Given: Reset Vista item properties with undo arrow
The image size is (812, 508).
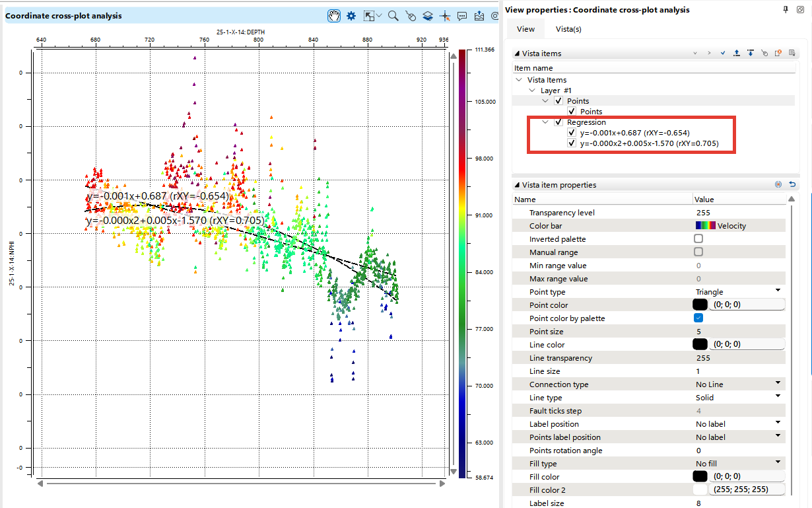Looking at the screenshot, I should [x=792, y=185].
